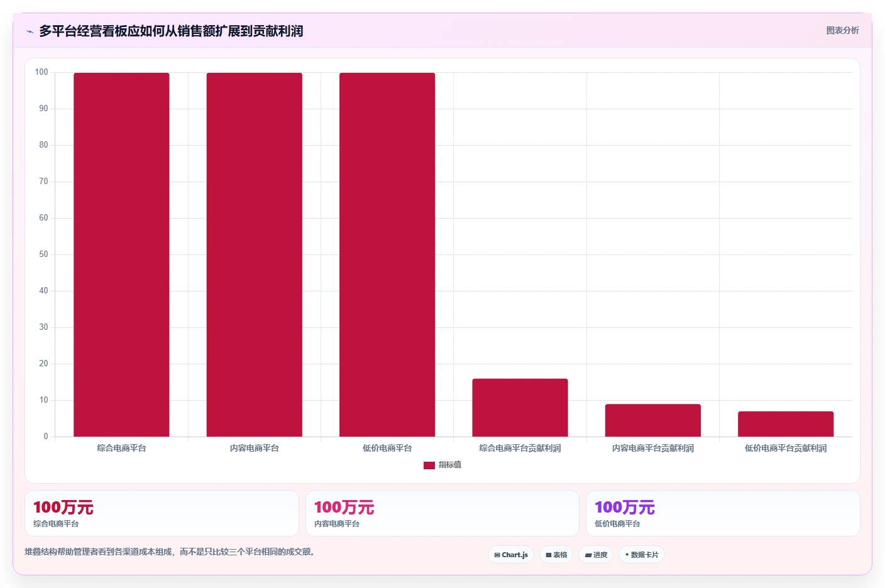This screenshot has height=588, width=885.
Task: Click the 图表分析 label in header
Action: [842, 30]
